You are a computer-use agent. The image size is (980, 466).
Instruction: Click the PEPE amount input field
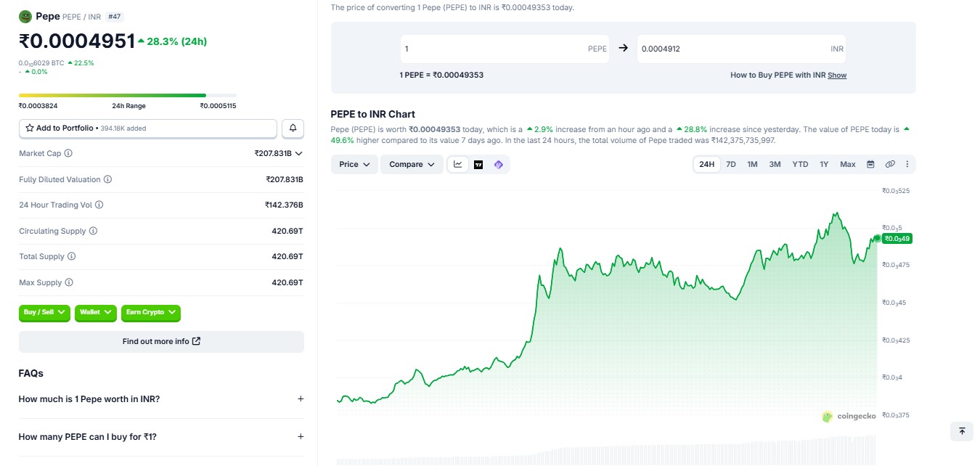click(505, 49)
